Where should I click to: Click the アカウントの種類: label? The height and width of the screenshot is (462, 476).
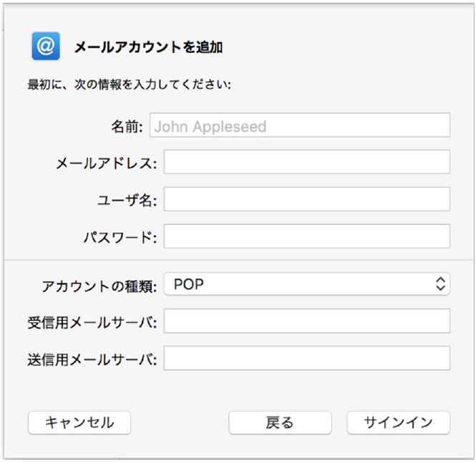[x=99, y=286]
